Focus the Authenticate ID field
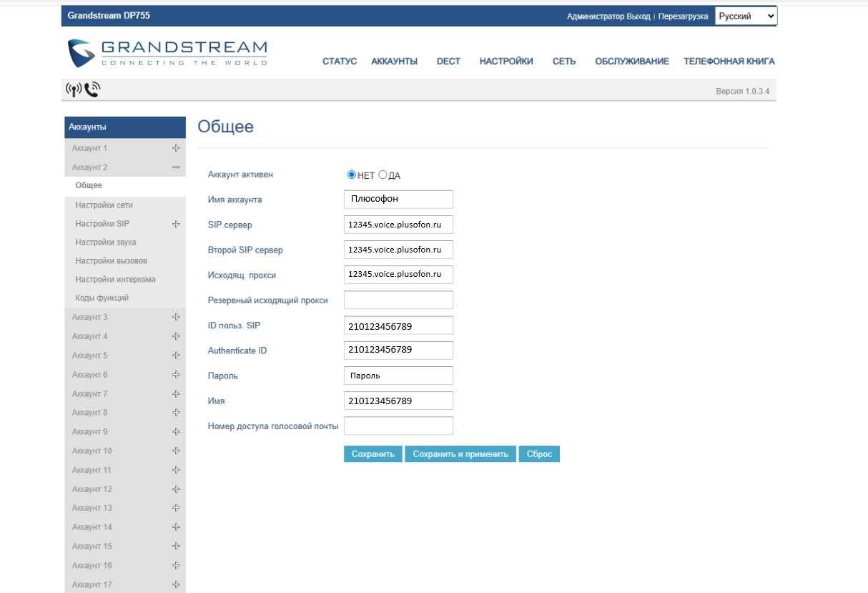Viewport: 868px width, 593px height. tap(398, 351)
